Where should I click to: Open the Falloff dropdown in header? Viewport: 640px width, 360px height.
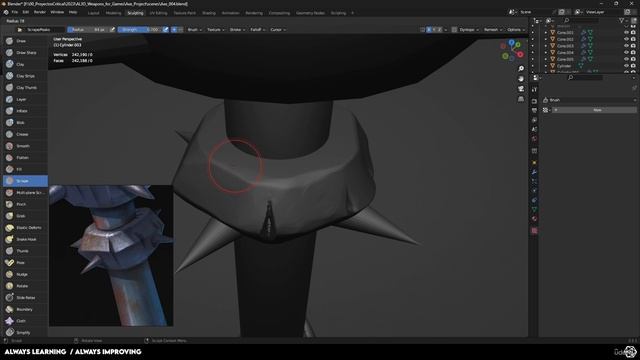click(258, 30)
